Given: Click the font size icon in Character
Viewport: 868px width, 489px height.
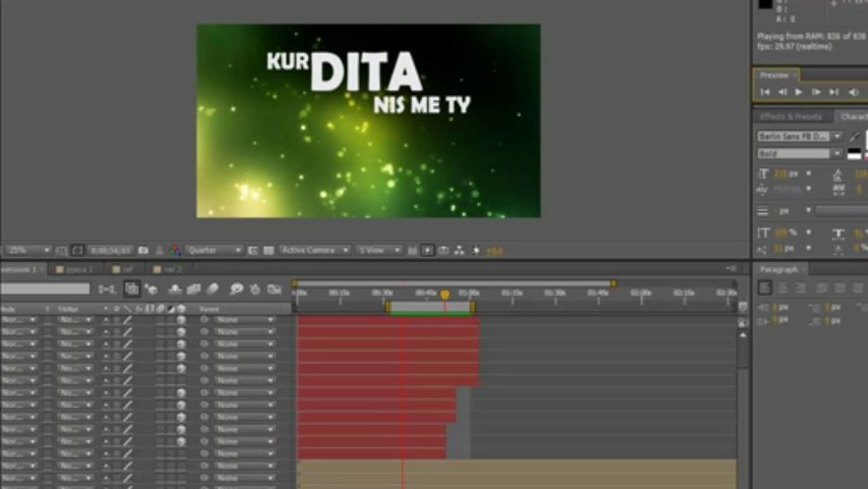Looking at the screenshot, I should pos(764,174).
